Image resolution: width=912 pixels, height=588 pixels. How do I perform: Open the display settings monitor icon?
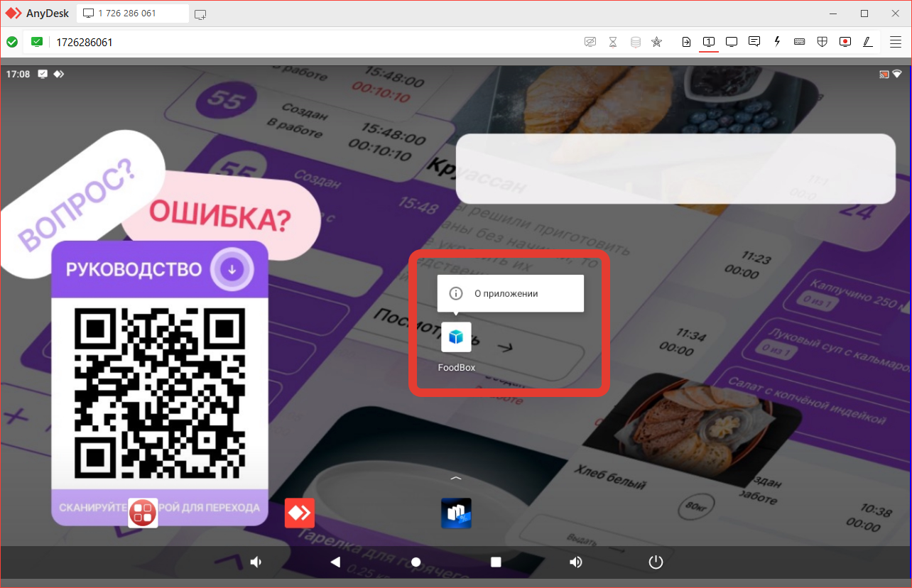[732, 42]
